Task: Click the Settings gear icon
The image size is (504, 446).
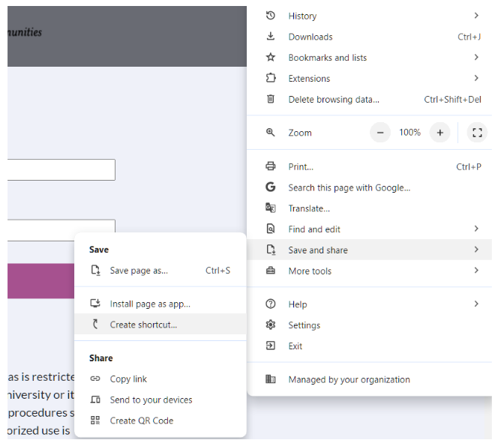Action: click(x=271, y=325)
